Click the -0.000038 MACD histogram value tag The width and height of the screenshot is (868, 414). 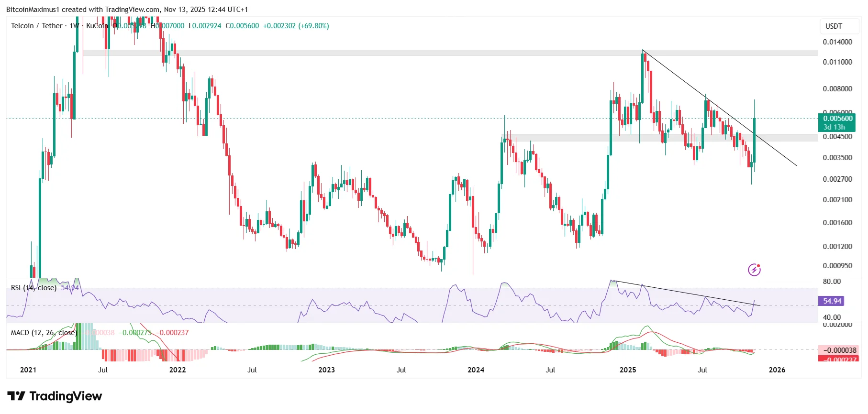point(838,350)
